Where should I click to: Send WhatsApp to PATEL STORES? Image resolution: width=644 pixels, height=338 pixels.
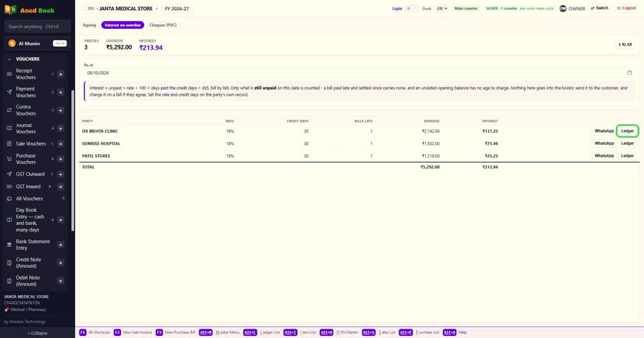click(x=604, y=156)
